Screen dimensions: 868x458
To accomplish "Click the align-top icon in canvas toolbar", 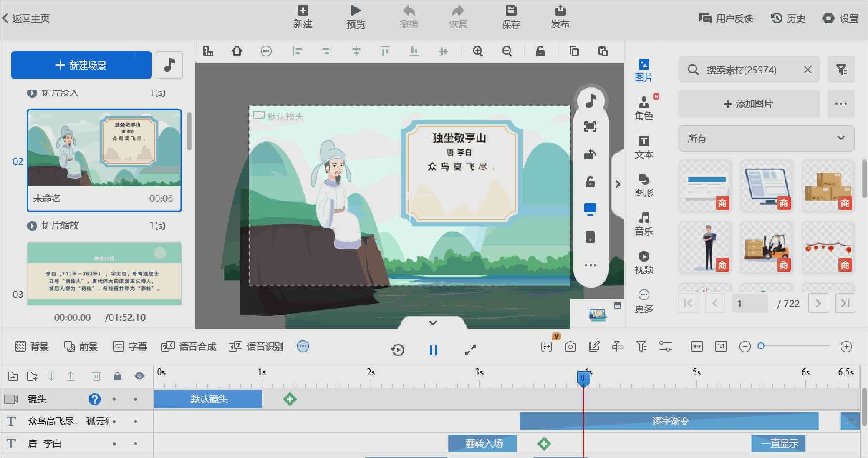I will (385, 51).
